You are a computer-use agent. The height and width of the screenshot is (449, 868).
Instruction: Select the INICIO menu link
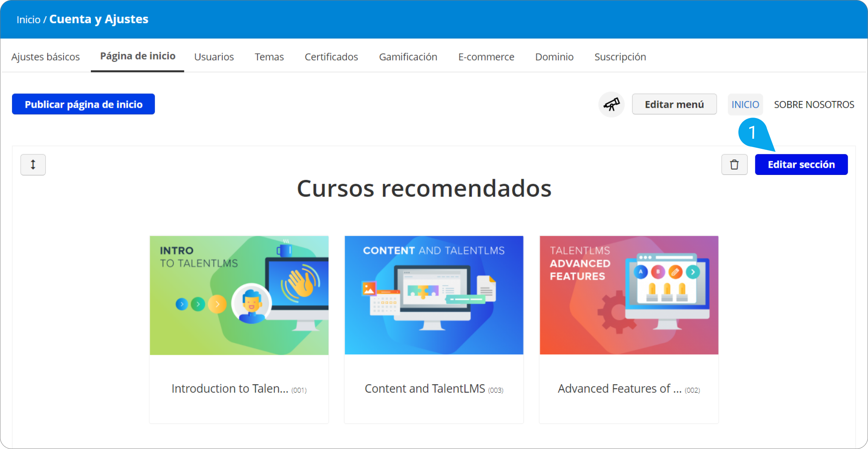745,104
